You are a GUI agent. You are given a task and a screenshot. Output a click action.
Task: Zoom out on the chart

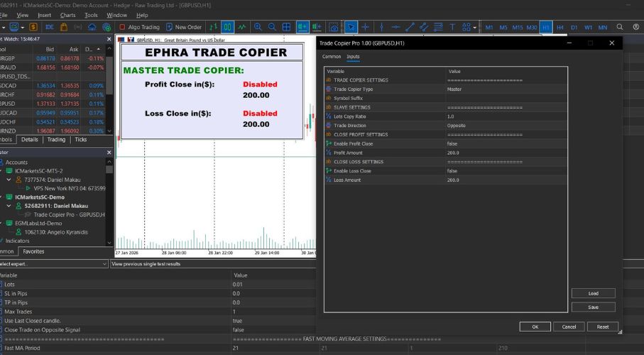click(x=272, y=27)
